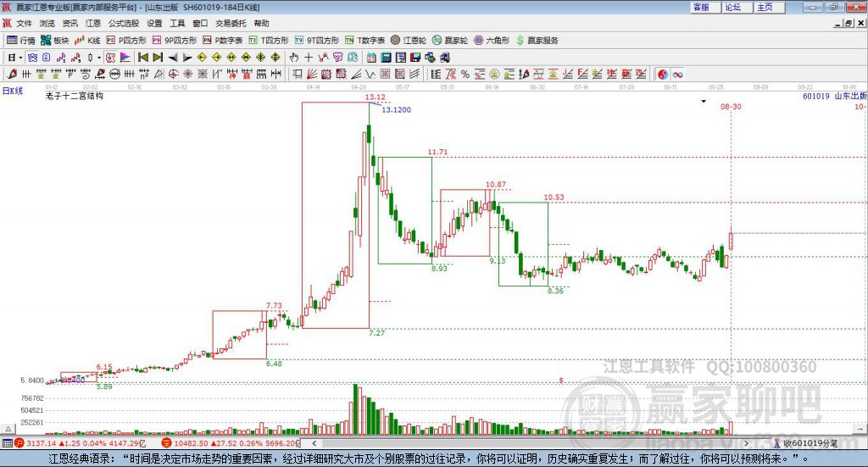
Task: Step chart left with black arrow
Action: click(173, 58)
